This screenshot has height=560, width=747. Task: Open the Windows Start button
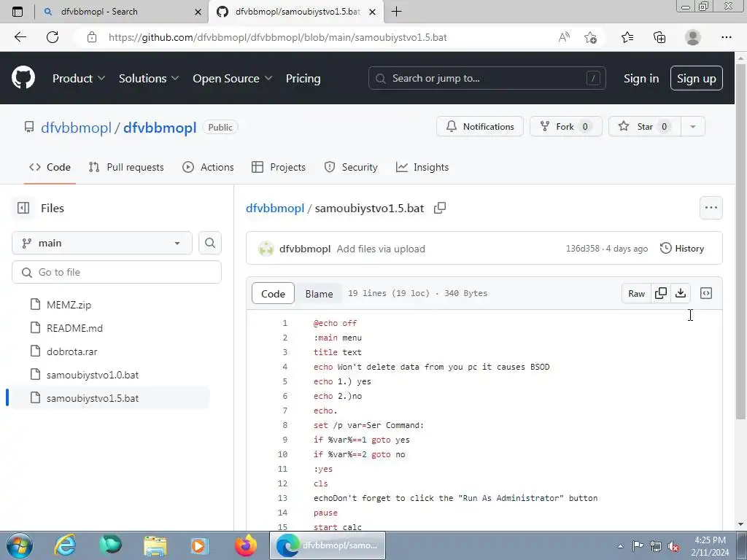20,545
